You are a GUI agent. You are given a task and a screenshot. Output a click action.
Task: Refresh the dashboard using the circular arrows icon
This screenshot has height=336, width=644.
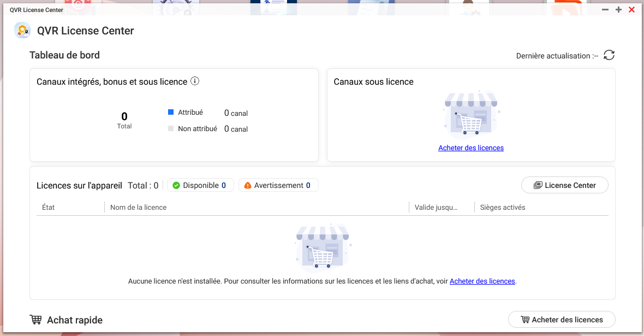(609, 55)
